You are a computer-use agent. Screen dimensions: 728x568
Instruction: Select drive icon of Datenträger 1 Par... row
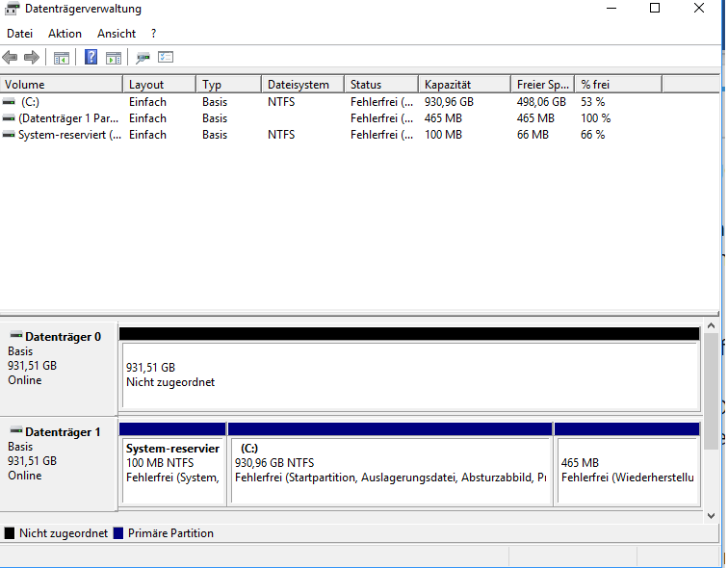(x=9, y=118)
